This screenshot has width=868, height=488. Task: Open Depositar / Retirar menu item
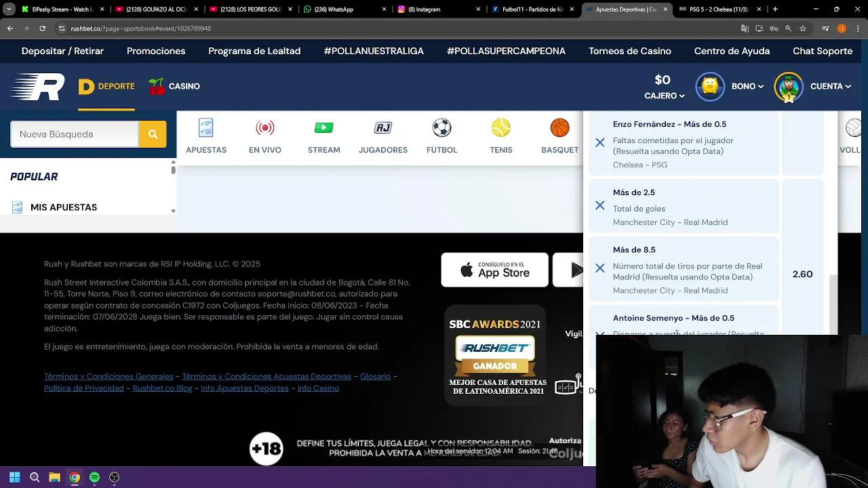pos(62,51)
